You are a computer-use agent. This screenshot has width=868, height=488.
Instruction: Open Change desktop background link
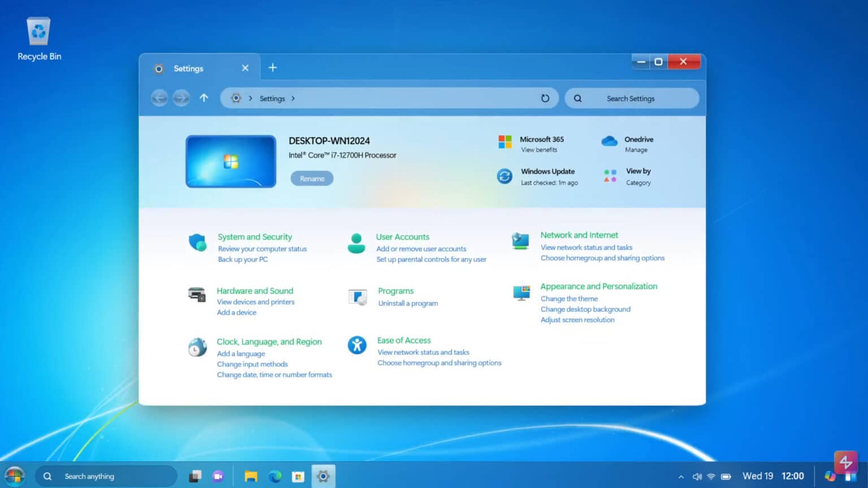tap(585, 309)
